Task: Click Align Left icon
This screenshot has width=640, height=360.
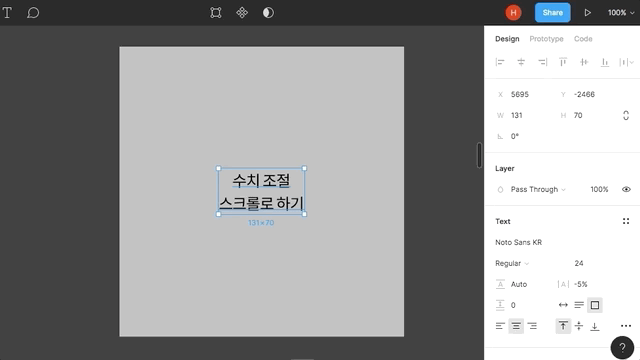Action: pos(500,62)
